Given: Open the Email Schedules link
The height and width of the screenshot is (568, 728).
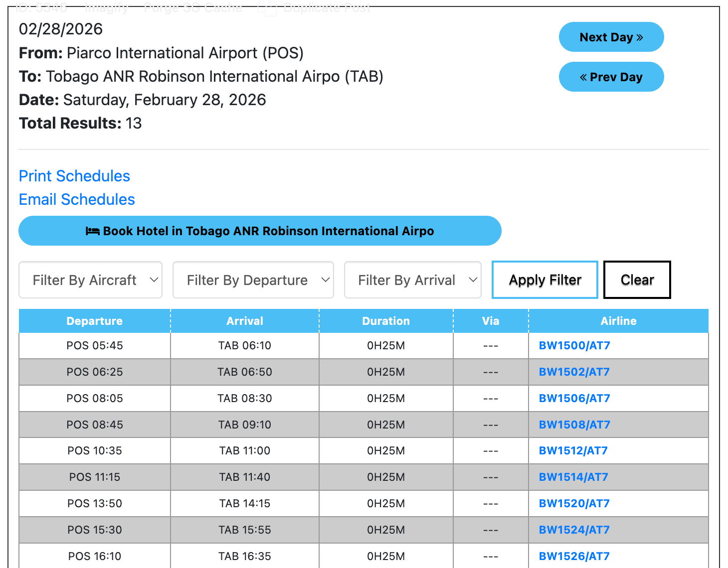Looking at the screenshot, I should coord(77,199).
